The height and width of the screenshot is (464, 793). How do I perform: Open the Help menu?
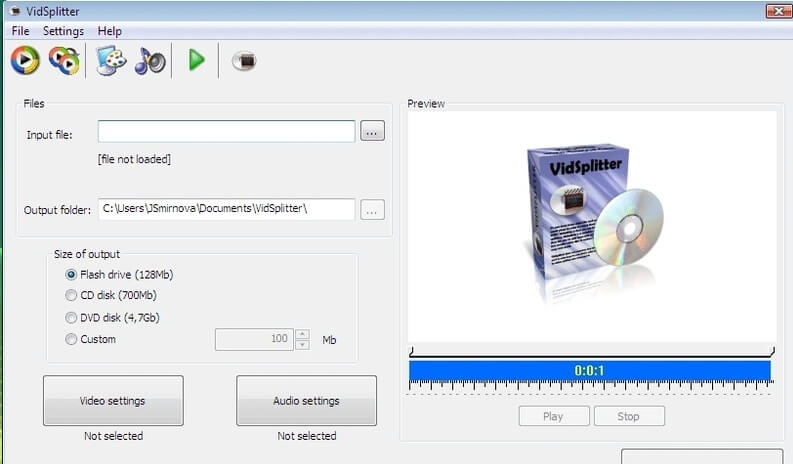tap(109, 31)
